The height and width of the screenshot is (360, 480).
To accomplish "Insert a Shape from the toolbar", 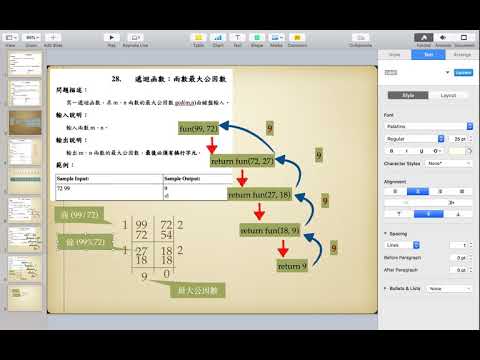I will (257, 38).
